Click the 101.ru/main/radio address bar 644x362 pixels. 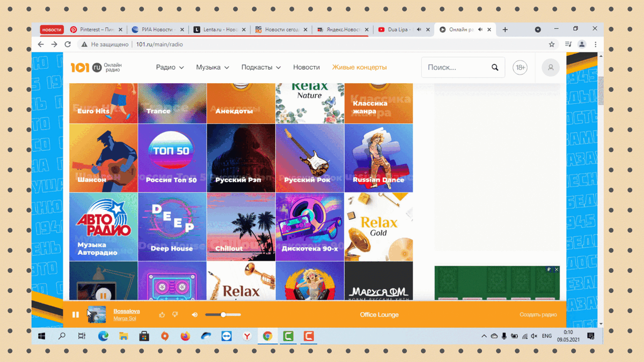coord(159,45)
